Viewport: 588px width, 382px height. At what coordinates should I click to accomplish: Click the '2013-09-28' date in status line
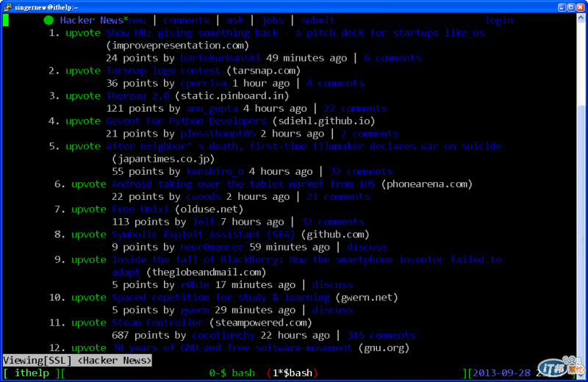(502, 373)
